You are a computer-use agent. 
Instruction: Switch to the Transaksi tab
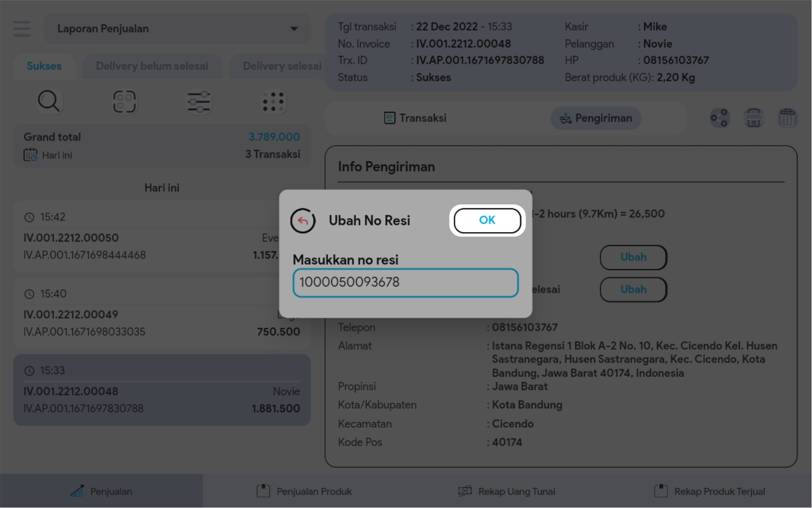coord(415,118)
